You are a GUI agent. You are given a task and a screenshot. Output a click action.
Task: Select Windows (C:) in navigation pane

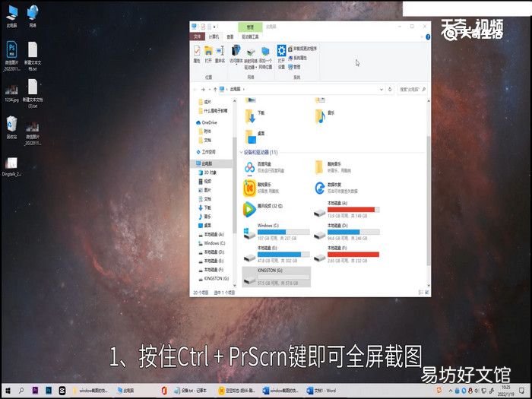click(212, 243)
